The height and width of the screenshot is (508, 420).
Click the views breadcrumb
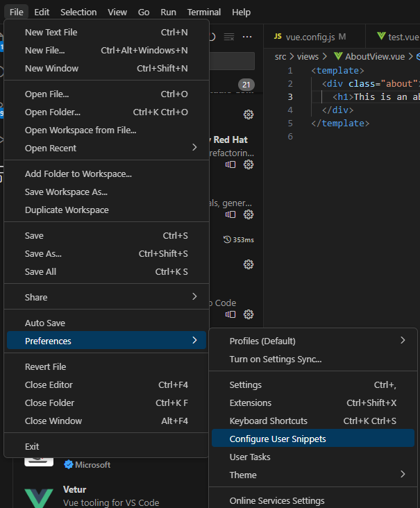[x=308, y=56]
